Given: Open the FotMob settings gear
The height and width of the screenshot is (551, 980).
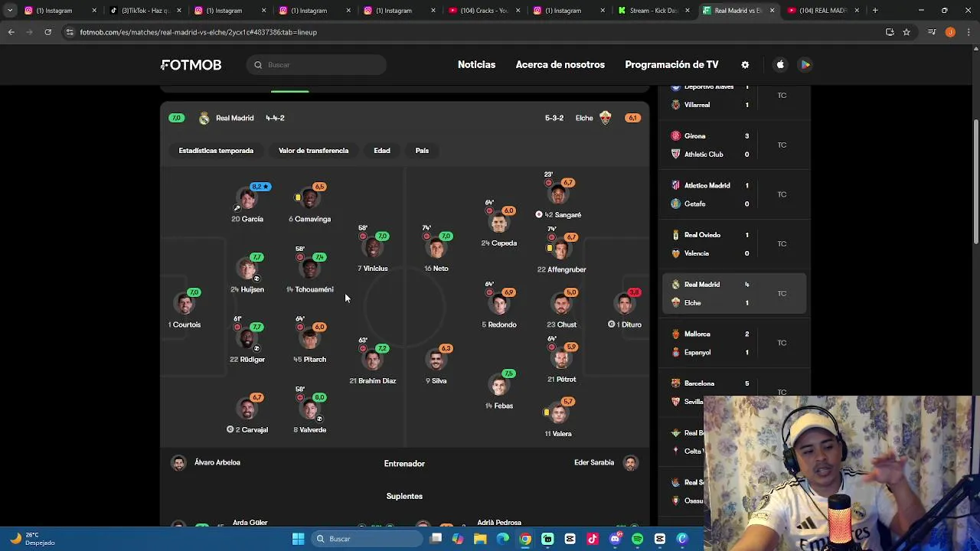Looking at the screenshot, I should tap(745, 65).
